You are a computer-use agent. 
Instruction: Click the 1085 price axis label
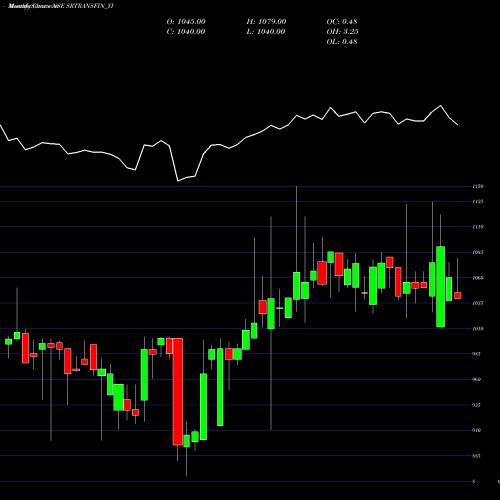coord(478,252)
